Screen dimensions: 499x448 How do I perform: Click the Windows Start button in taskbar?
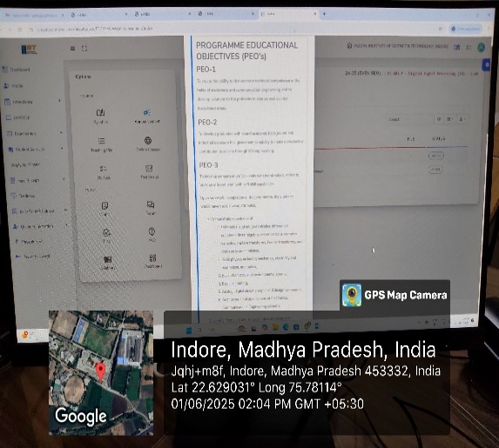[x=189, y=330]
